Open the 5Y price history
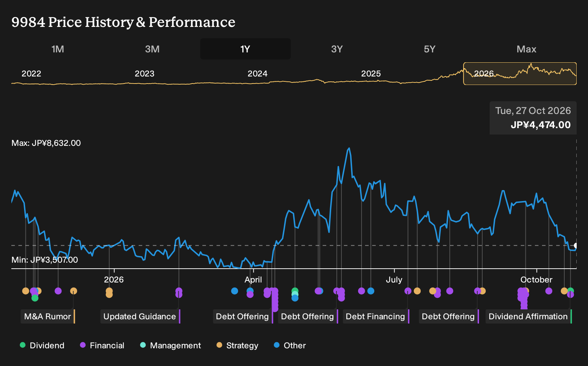Viewport: 588px width, 366px height. tap(430, 49)
